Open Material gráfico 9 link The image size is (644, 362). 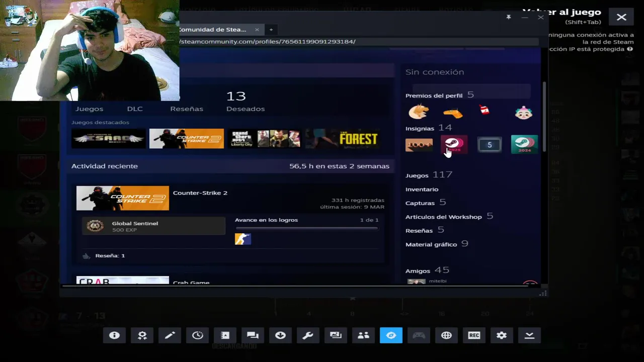437,244
